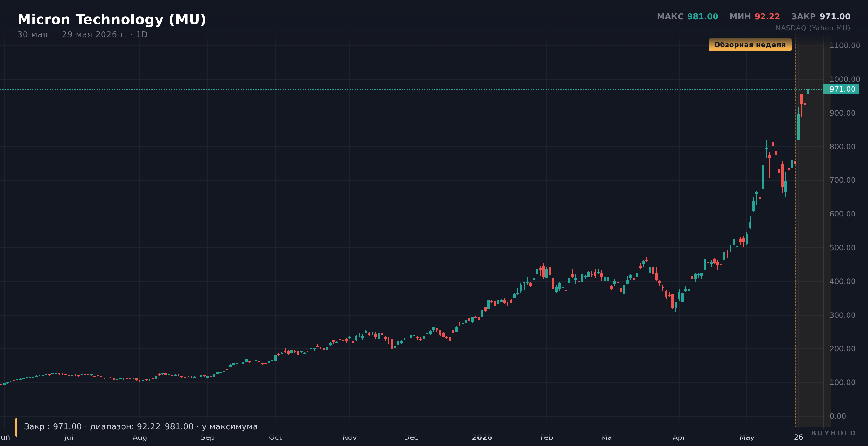The width and height of the screenshot is (868, 446).
Task: Click the 1100.00 price axis label
Action: click(x=845, y=46)
